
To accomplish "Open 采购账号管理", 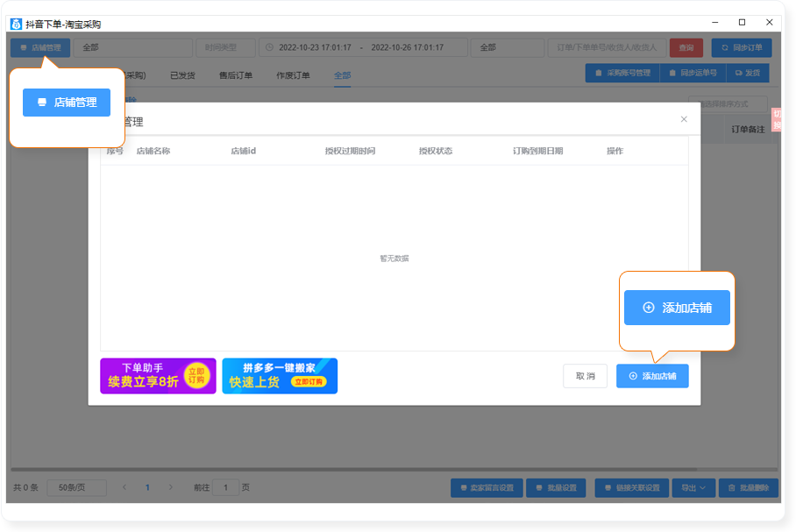I will [x=622, y=73].
